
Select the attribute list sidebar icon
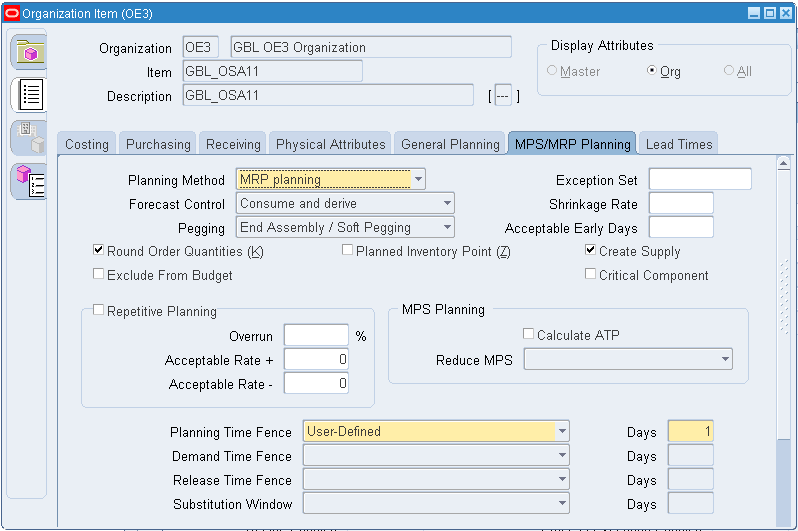pyautogui.click(x=30, y=95)
